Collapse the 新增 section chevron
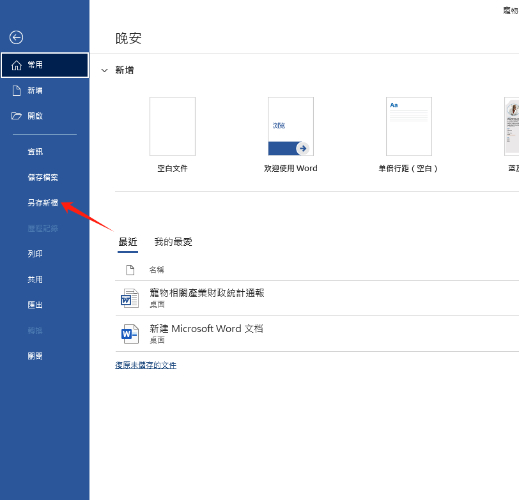Viewport: 519px width, 500px height. coord(105,70)
